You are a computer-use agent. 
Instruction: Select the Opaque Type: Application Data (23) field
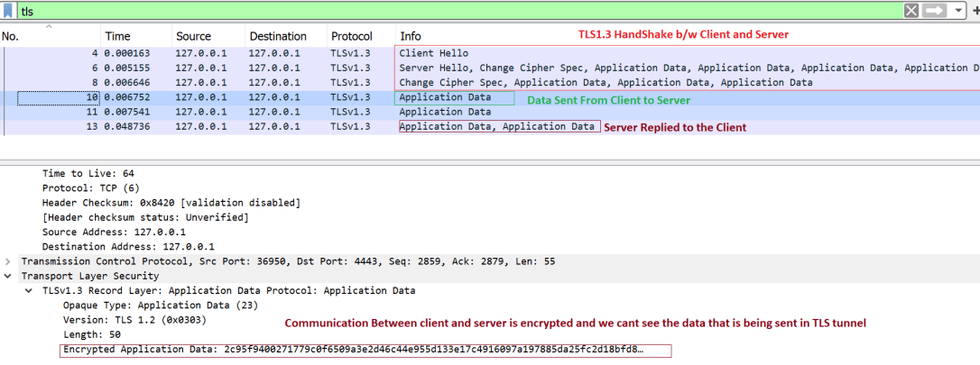161,306
